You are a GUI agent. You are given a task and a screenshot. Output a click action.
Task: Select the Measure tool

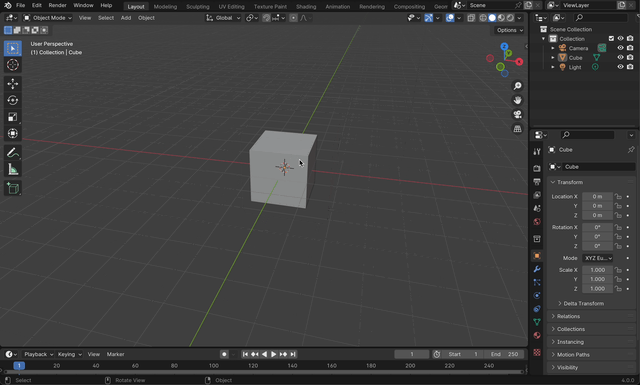click(13, 169)
